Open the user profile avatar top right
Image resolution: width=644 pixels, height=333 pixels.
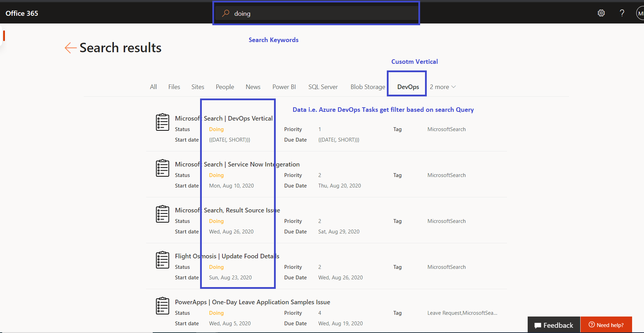point(641,13)
